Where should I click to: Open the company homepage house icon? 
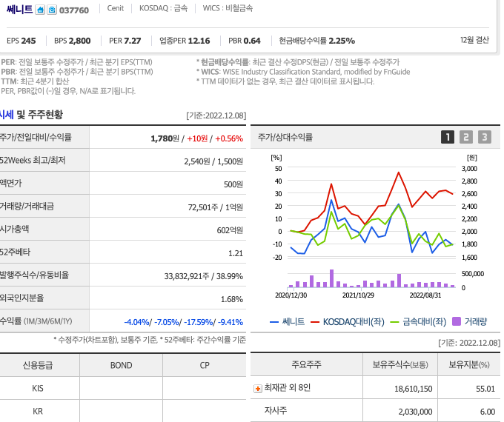(x=40, y=10)
